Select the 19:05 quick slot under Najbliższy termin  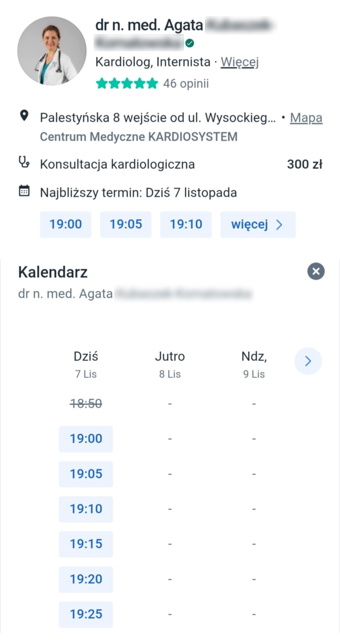(x=126, y=225)
